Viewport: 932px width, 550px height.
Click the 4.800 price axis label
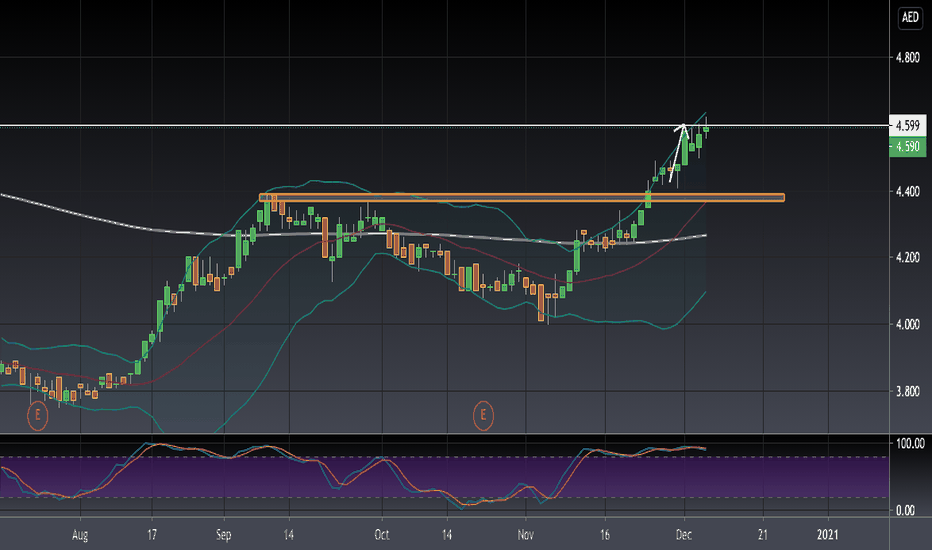[x=908, y=58]
